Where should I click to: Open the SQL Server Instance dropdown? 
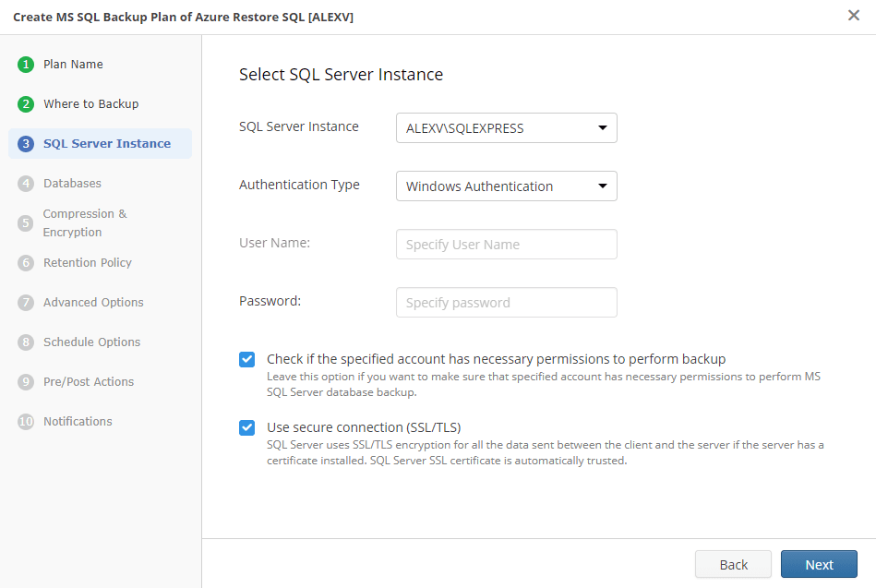(x=506, y=128)
